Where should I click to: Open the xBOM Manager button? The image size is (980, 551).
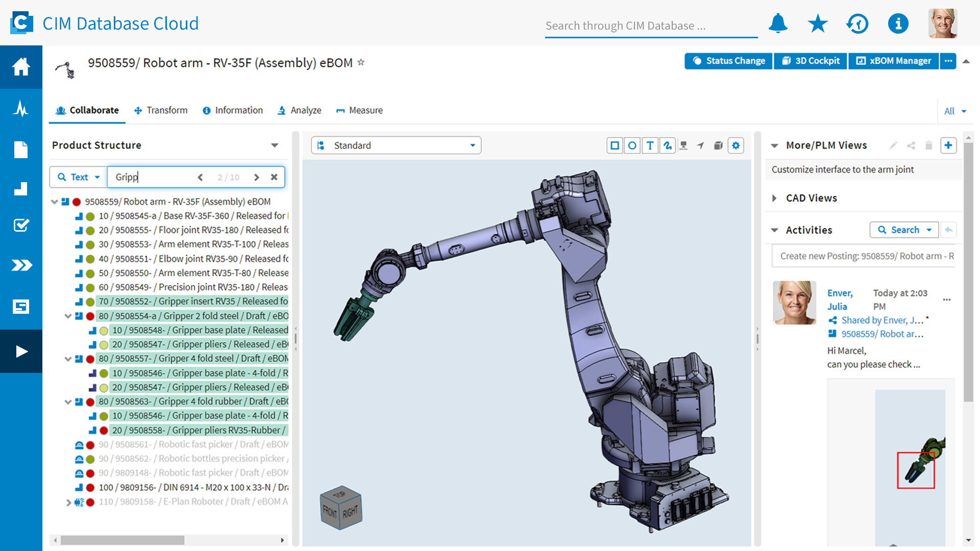[893, 61]
